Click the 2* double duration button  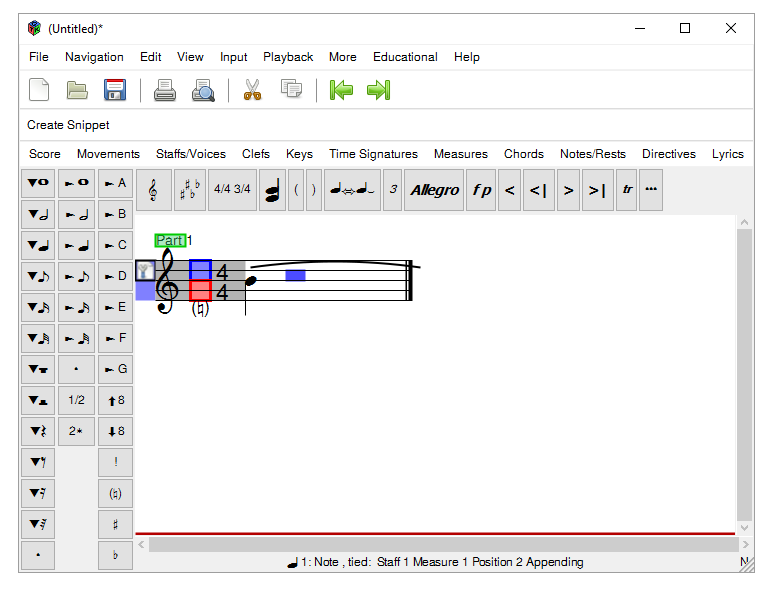(x=76, y=431)
